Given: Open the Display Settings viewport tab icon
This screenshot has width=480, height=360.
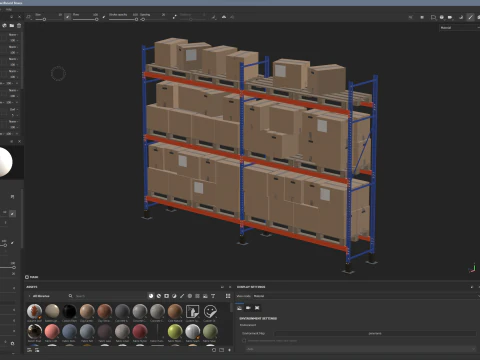Looking at the screenshot, I should (x=257, y=308).
